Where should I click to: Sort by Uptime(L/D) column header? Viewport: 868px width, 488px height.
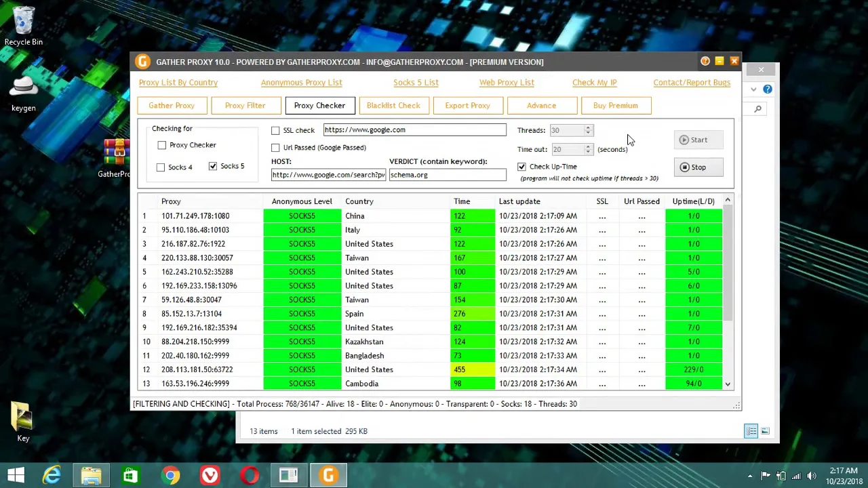tap(693, 201)
